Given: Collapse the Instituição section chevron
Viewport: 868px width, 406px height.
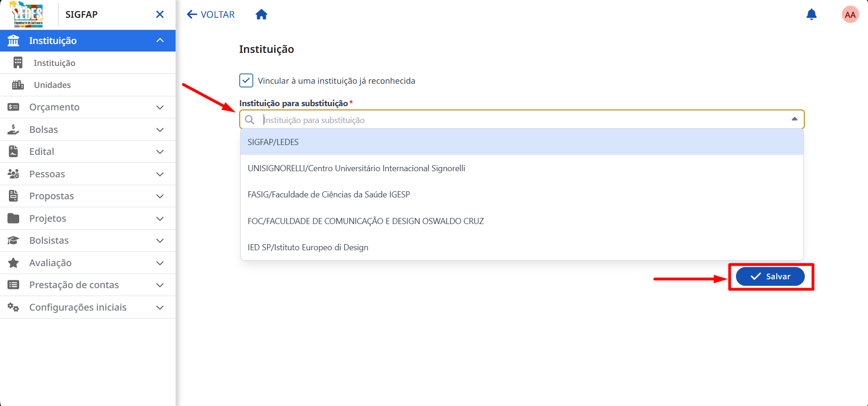Looking at the screenshot, I should pyautogui.click(x=160, y=41).
